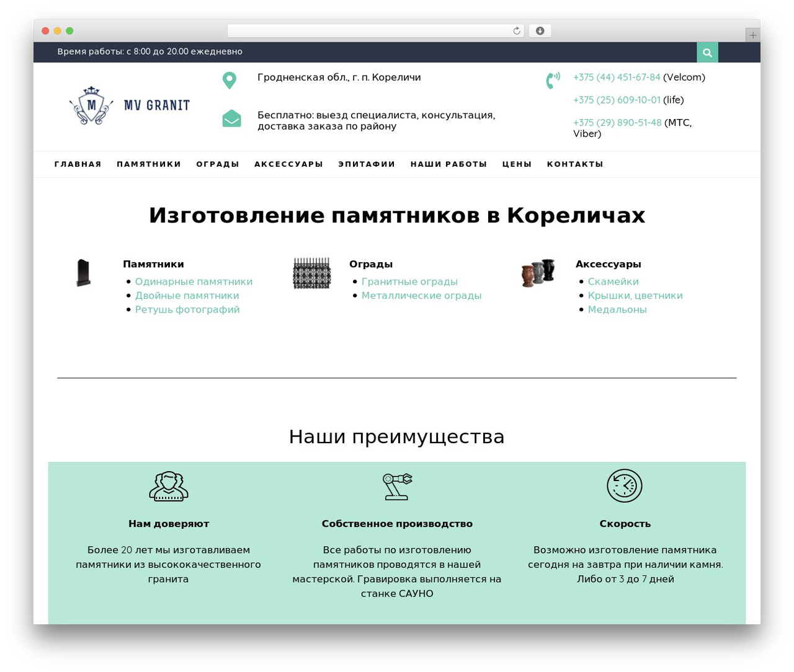
Task: Open the Контакты menu item
Action: 575,164
